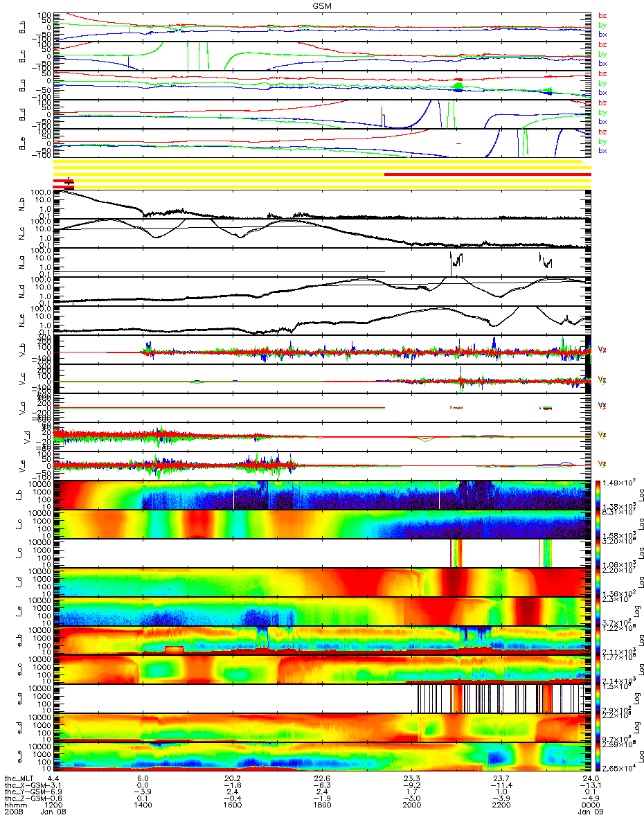This screenshot has height=831, width=644.
Task: Select the thc_MLT row label
Action: (20, 778)
